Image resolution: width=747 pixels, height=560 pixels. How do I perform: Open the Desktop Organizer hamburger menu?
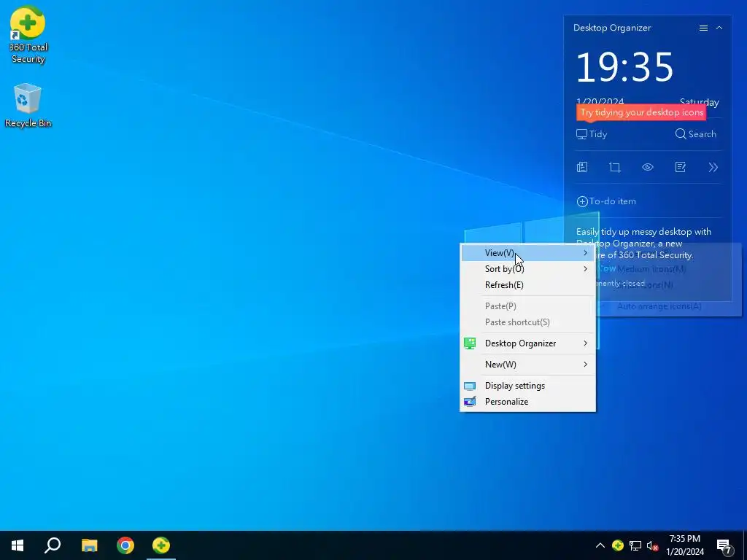click(x=703, y=28)
